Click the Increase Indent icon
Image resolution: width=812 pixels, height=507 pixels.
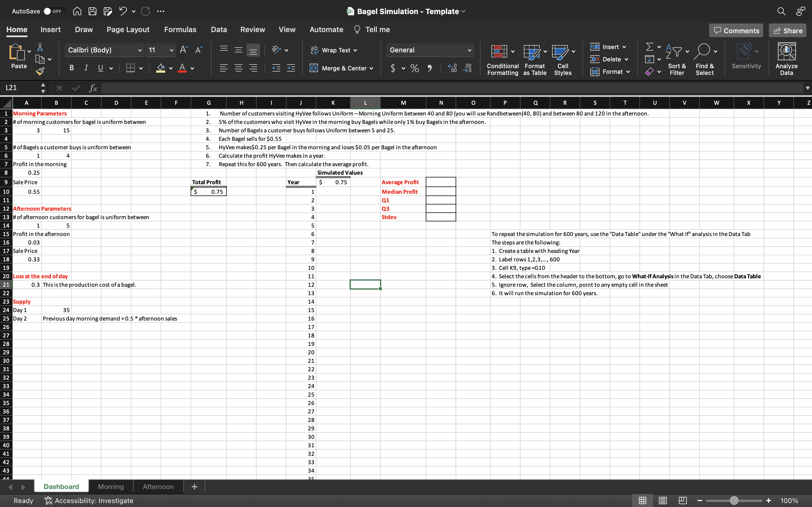291,68
